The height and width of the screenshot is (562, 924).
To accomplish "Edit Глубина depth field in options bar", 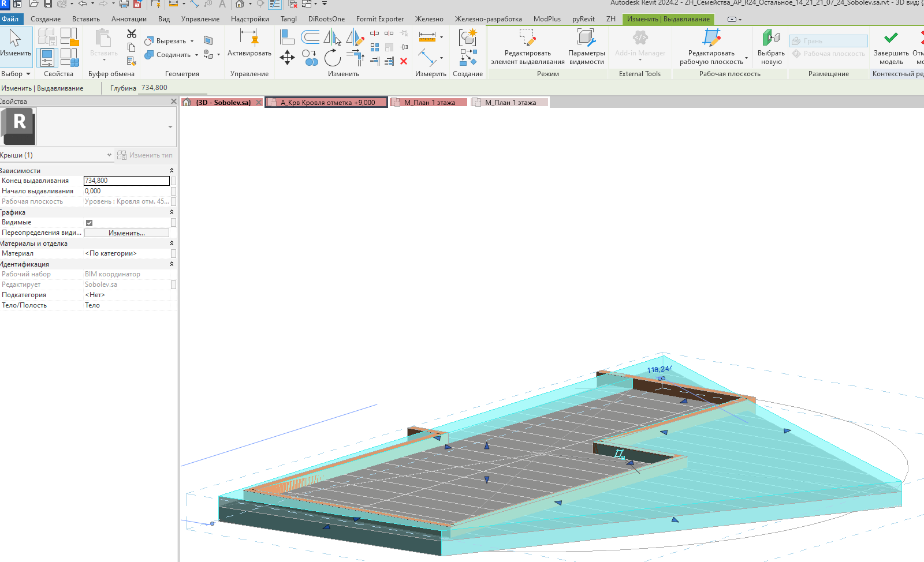I will [x=173, y=88].
